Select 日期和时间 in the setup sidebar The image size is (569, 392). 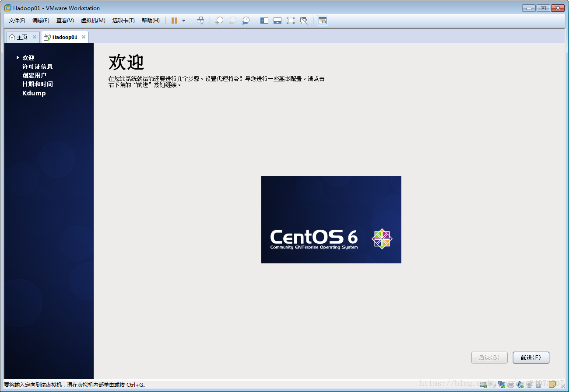point(38,84)
